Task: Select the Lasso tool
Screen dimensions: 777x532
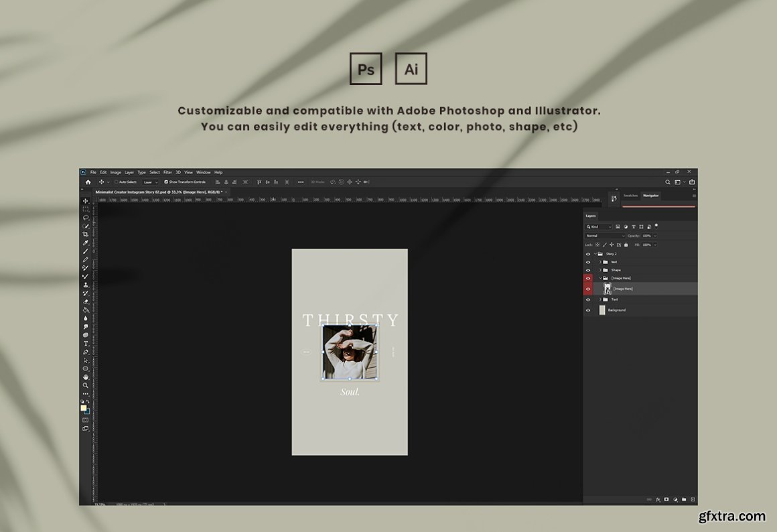Action: pyautogui.click(x=86, y=218)
